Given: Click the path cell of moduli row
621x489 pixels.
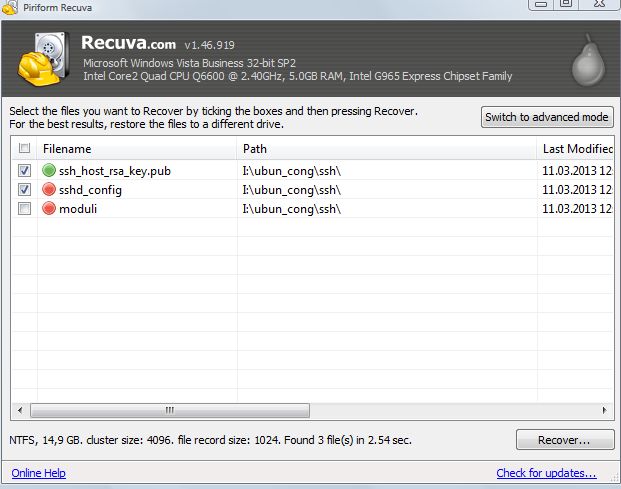Looking at the screenshot, I should [291, 209].
